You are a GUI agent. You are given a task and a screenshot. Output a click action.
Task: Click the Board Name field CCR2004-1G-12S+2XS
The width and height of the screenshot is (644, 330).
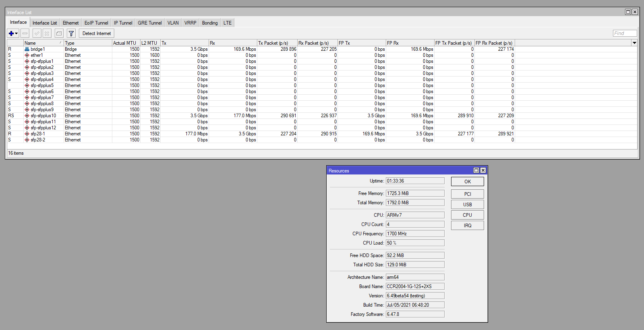click(x=415, y=286)
